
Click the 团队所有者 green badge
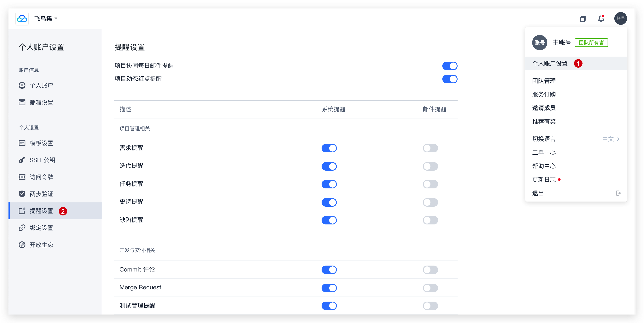591,43
